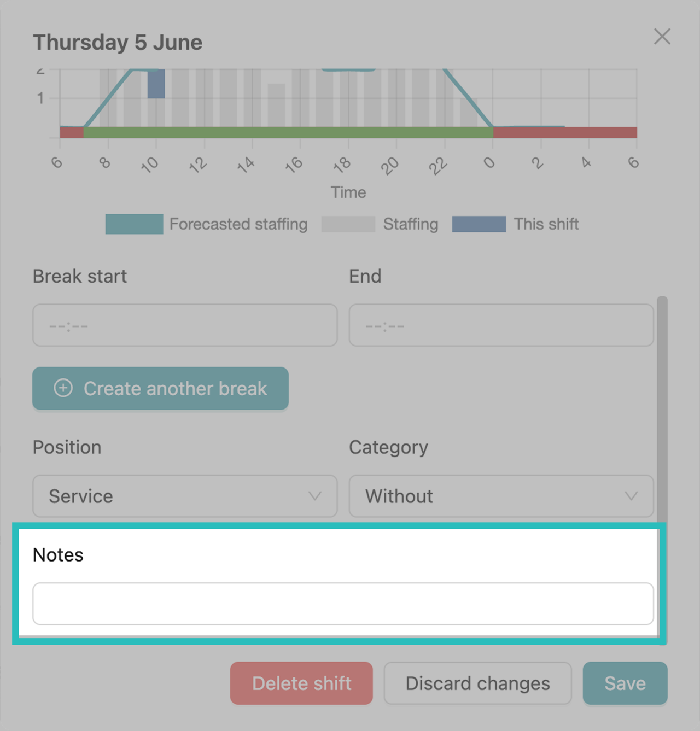Screen dimensions: 700x731
Task: Click the Forecasted staffing legend color box
Action: point(134,224)
